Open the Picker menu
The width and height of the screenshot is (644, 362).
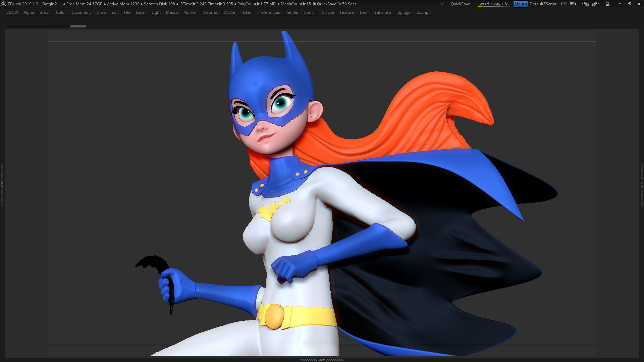(x=246, y=12)
